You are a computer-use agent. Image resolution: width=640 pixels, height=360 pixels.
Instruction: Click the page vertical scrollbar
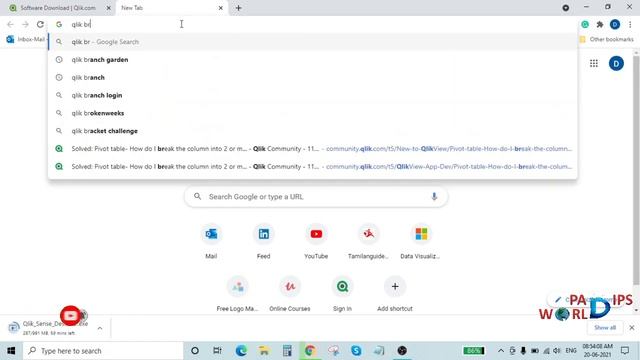click(x=636, y=171)
